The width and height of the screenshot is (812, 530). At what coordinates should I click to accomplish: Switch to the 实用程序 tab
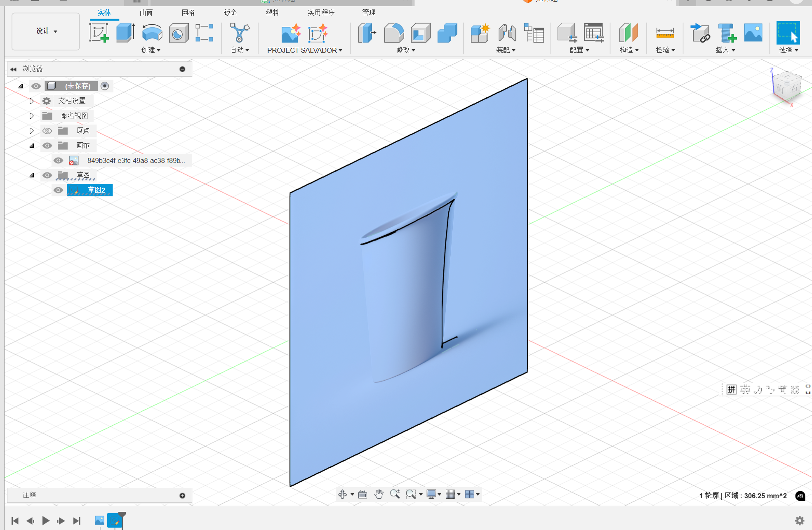point(321,13)
